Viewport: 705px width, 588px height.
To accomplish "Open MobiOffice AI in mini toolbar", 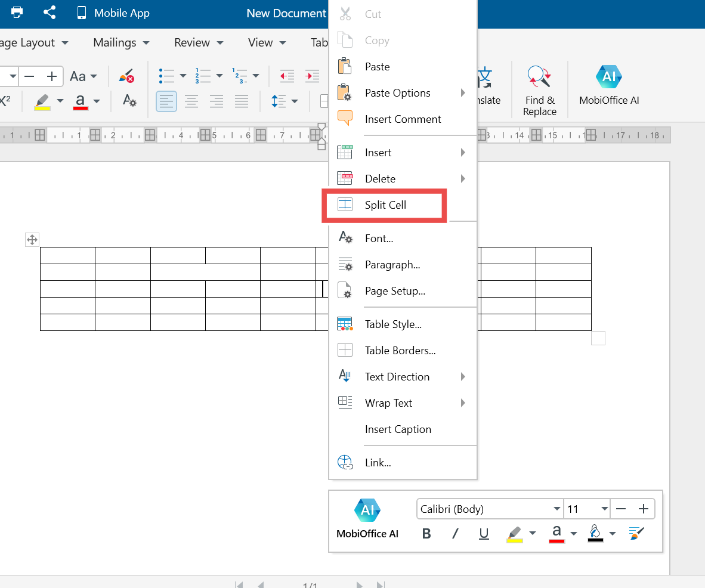I will [x=367, y=519].
